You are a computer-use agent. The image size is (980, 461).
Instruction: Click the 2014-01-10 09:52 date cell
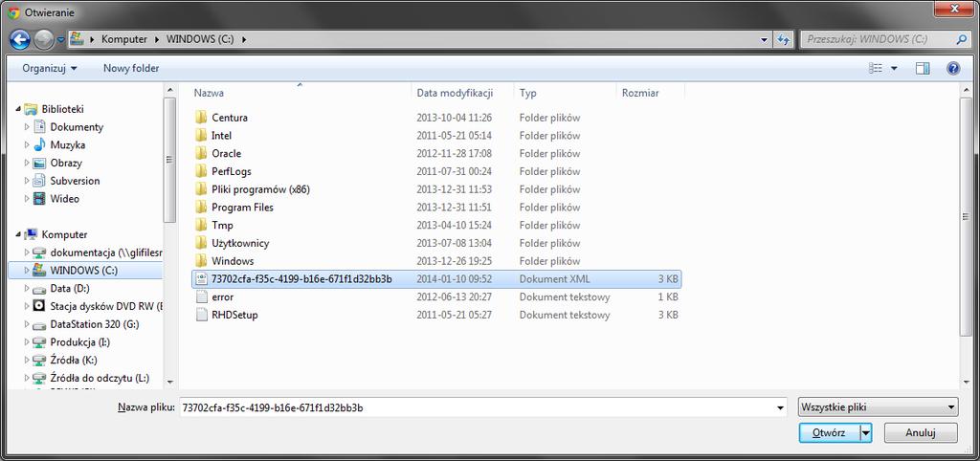coord(454,279)
